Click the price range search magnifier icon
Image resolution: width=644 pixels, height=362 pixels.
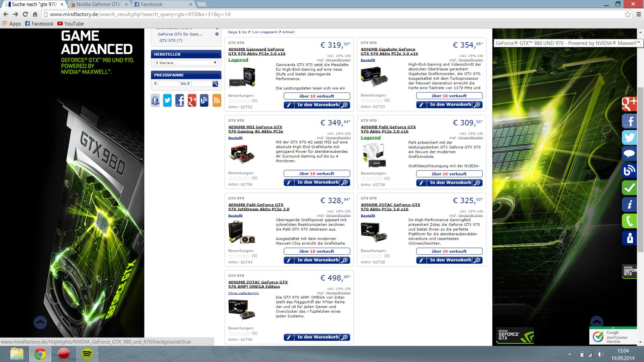[x=215, y=84]
